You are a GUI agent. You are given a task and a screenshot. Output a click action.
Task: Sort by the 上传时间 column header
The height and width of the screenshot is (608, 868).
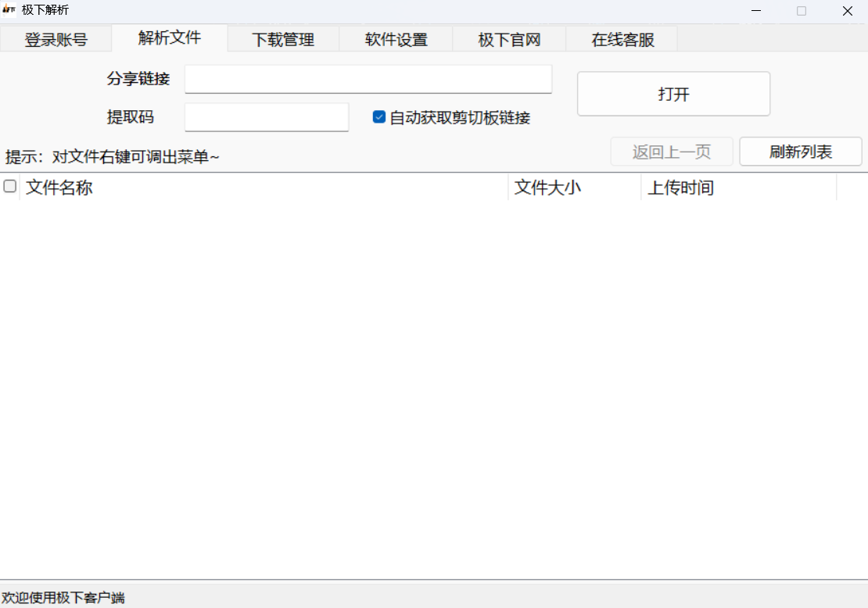tap(680, 188)
